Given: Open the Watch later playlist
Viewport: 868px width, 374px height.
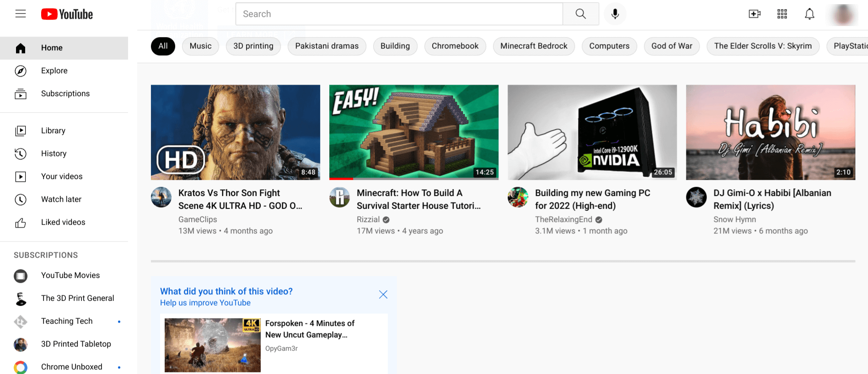Looking at the screenshot, I should point(64,200).
